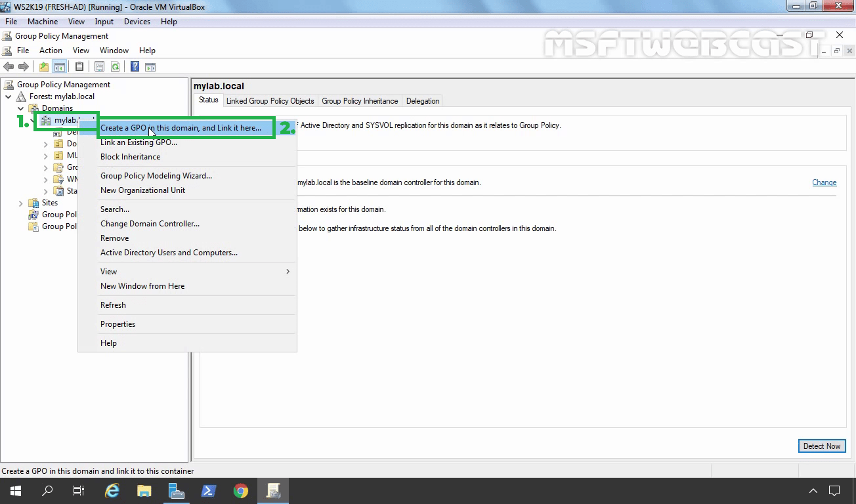Click the Change link for baseline domain controller

pyautogui.click(x=824, y=182)
